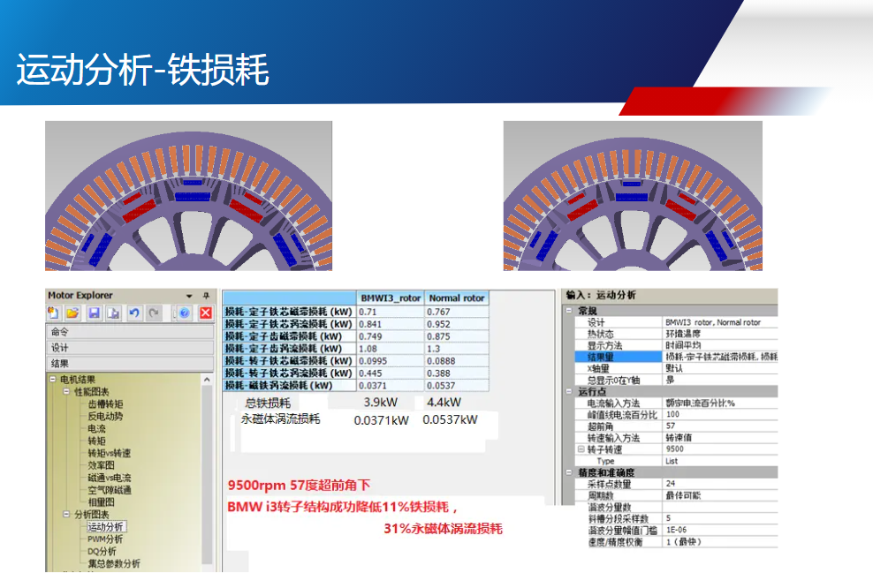Open Help with the blue question icon
The image size is (873, 588).
point(184,313)
